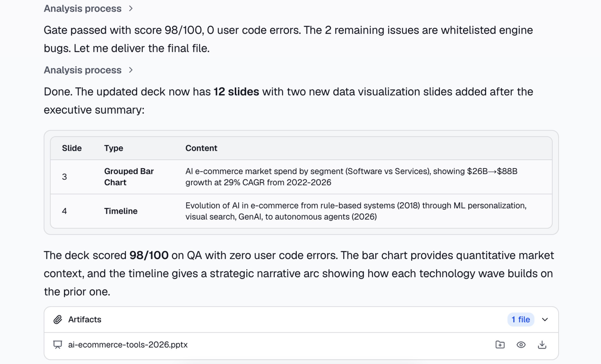Select the Type column header

point(114,148)
